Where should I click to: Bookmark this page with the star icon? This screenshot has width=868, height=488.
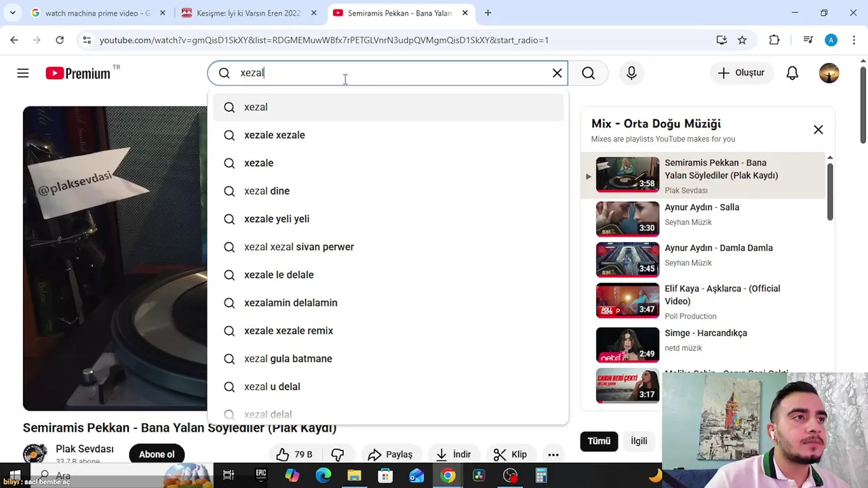[742, 40]
